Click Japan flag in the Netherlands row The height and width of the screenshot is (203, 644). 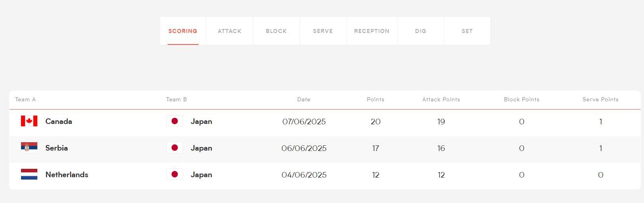tap(174, 174)
